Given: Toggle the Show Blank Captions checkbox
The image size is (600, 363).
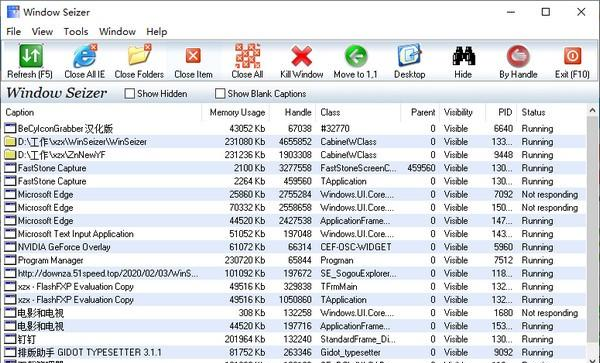Looking at the screenshot, I should tap(220, 94).
